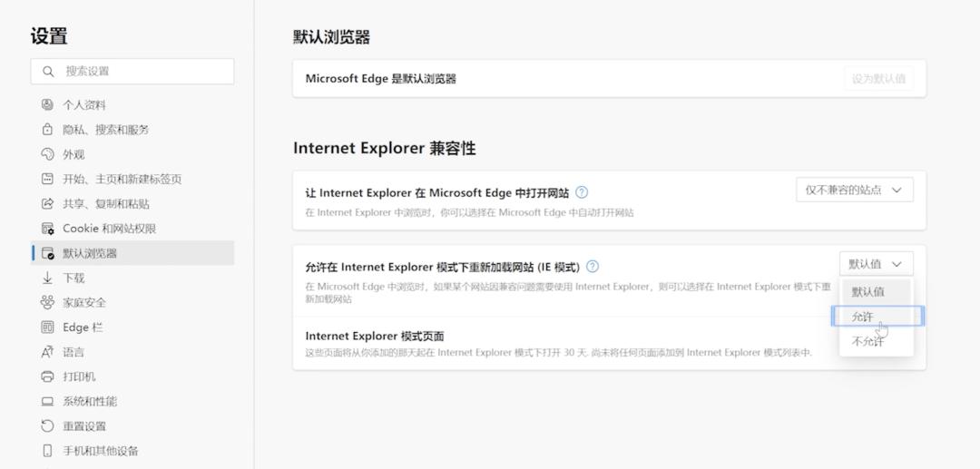Open Edge 栏 settings
The height and width of the screenshot is (469, 980).
132,327
